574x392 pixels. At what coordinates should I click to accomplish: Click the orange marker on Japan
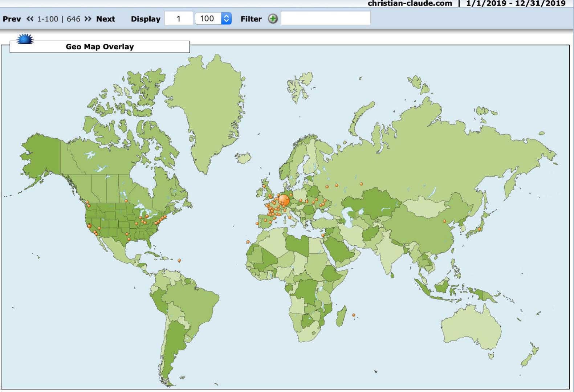click(x=479, y=229)
